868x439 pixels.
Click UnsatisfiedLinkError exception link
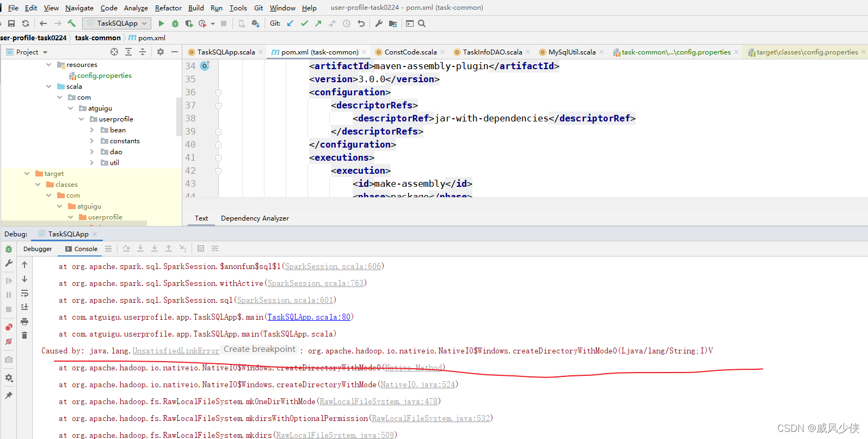tap(176, 351)
